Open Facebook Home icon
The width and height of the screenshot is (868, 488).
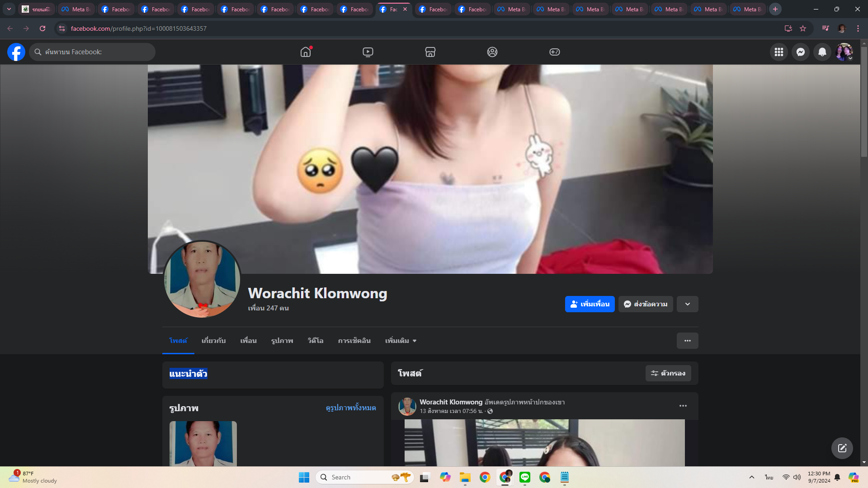[306, 52]
